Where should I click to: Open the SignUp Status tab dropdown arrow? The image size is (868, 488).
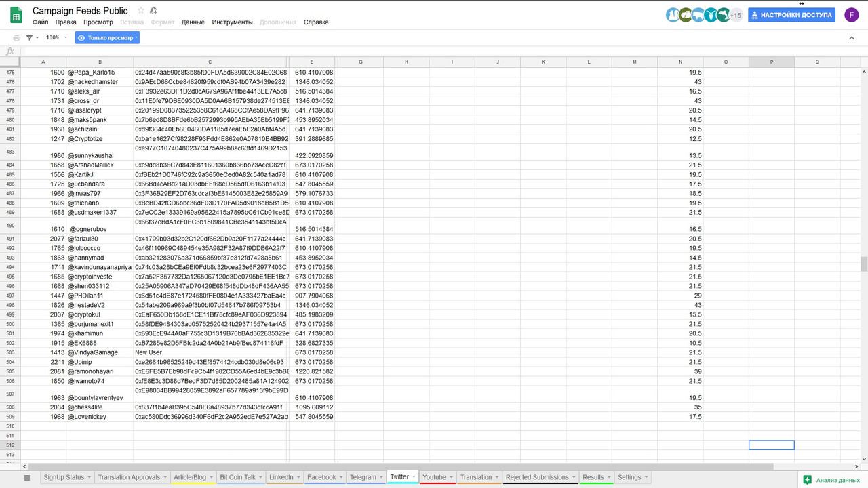click(x=90, y=477)
